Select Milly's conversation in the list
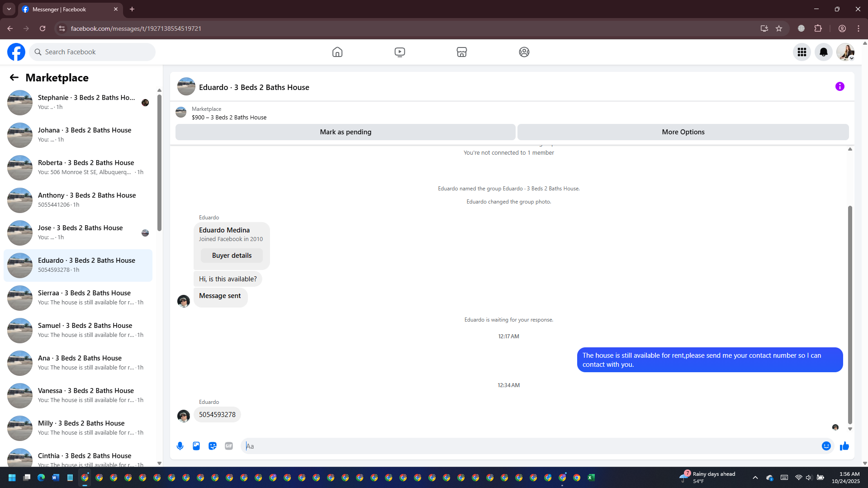 point(78,428)
